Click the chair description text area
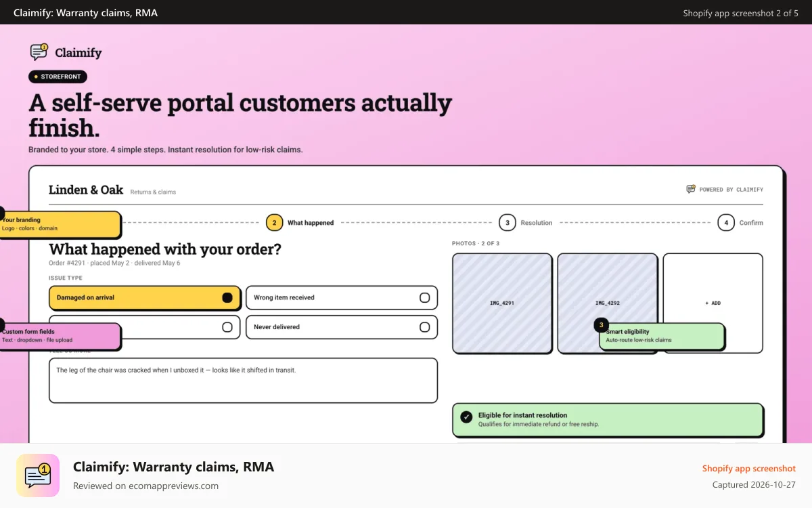The width and height of the screenshot is (812, 508). (243, 381)
